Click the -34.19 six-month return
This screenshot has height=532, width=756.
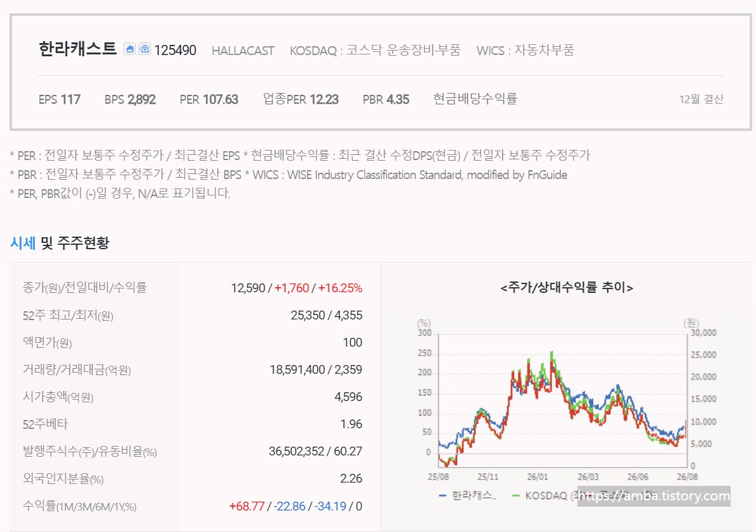pos(331,507)
